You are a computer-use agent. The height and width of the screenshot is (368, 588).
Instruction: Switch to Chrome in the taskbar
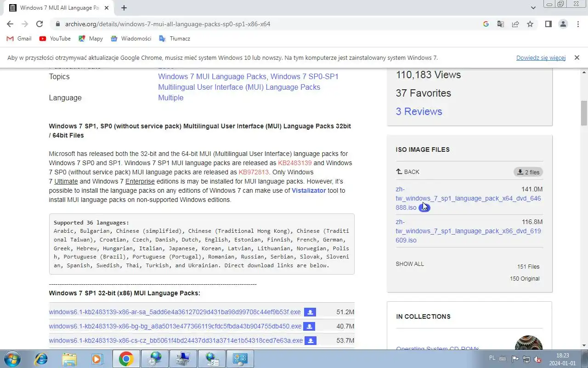pos(126,359)
